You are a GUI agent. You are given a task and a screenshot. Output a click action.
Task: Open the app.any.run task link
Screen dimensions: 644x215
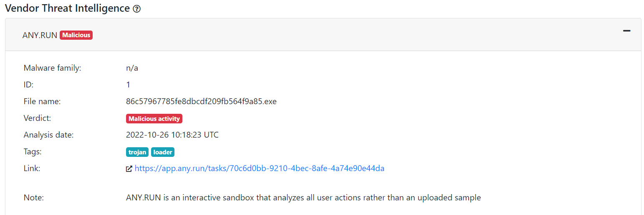click(259, 169)
